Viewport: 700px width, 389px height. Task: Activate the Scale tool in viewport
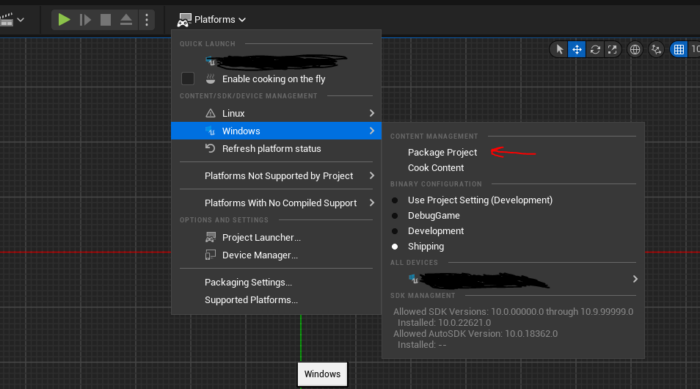tap(612, 50)
